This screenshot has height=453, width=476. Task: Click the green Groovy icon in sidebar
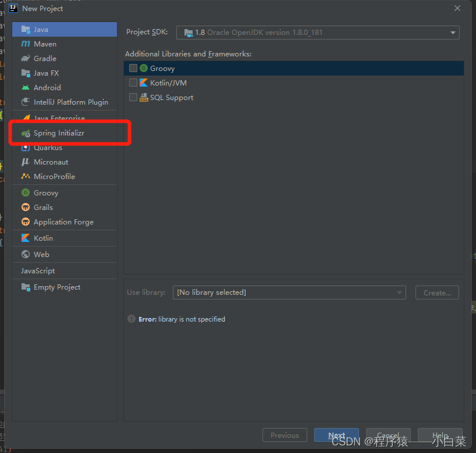(26, 192)
